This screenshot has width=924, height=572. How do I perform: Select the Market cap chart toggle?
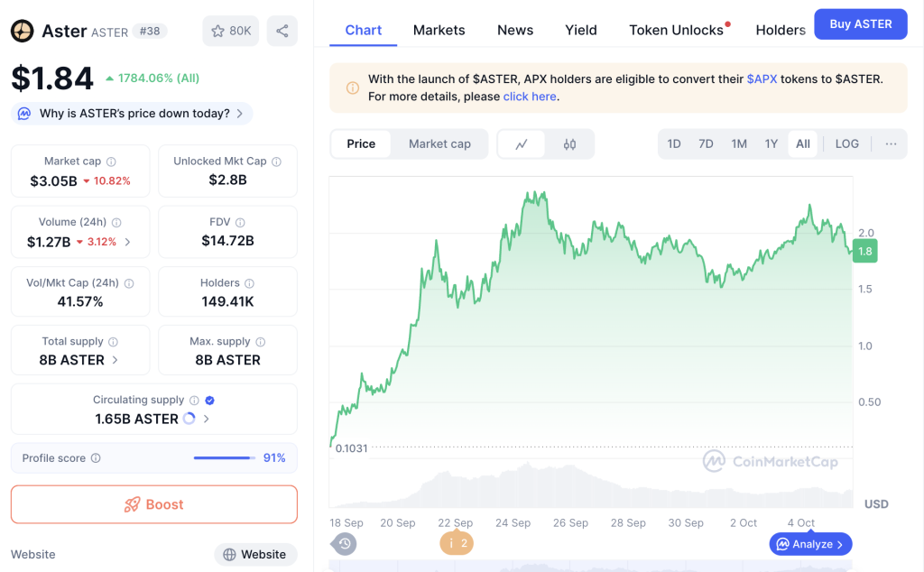coord(439,144)
